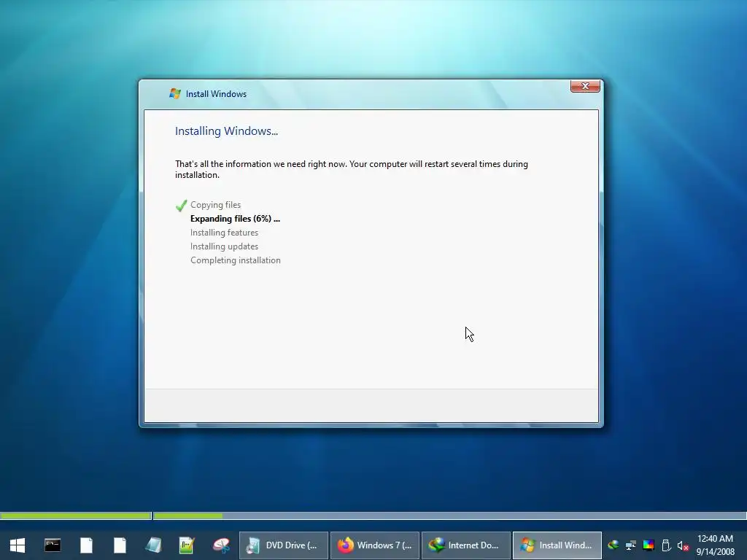Click the "Expanding files (6%) ..." step
This screenshot has width=747, height=560.
tap(235, 219)
